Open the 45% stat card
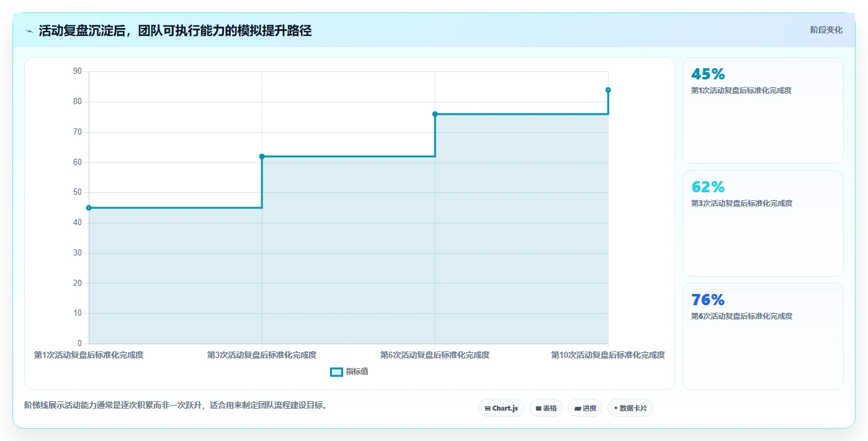Image resolution: width=868 pixels, height=441 pixels. [x=763, y=110]
